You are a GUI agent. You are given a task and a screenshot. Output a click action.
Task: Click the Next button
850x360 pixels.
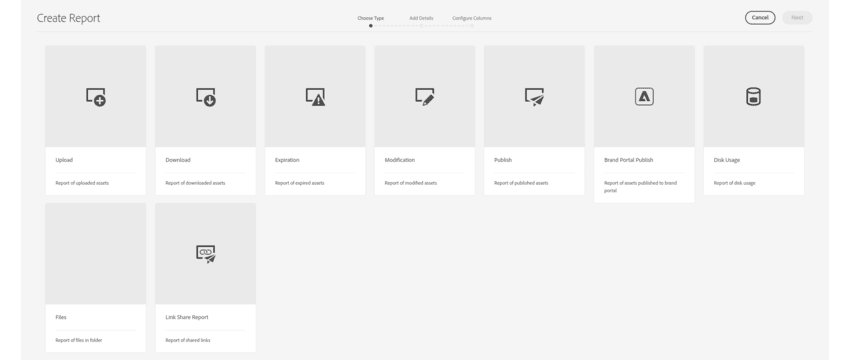pos(797,18)
